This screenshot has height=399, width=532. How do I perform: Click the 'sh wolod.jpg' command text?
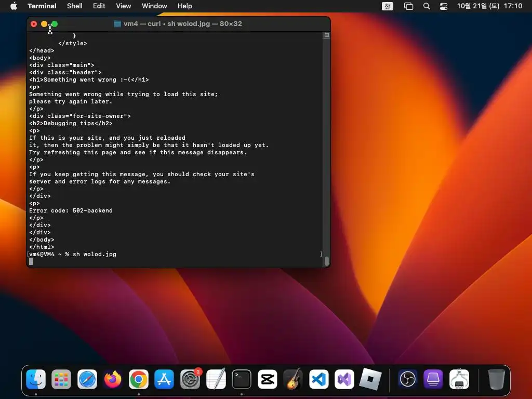click(x=95, y=254)
